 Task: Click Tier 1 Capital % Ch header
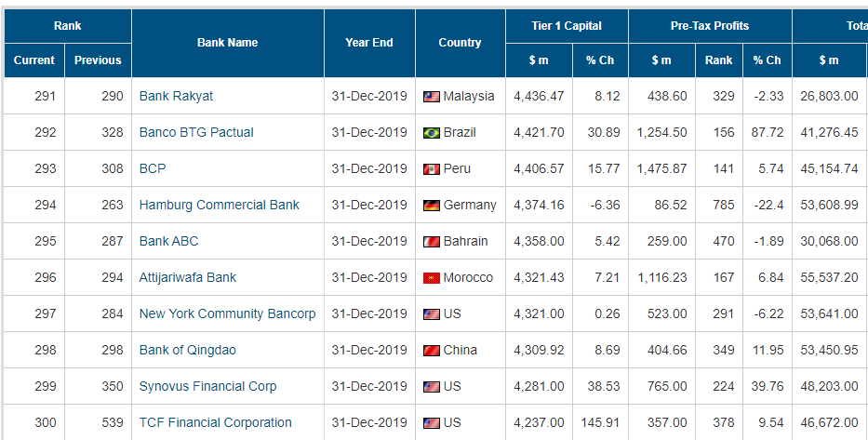tap(600, 60)
